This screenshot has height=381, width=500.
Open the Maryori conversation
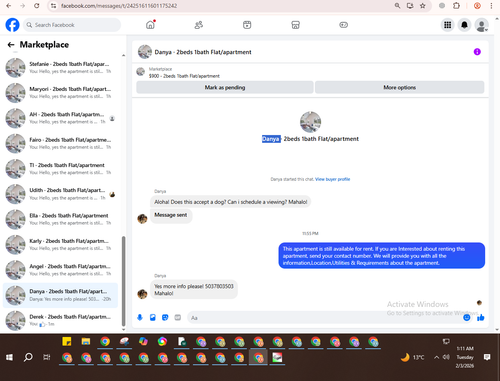coord(60,93)
